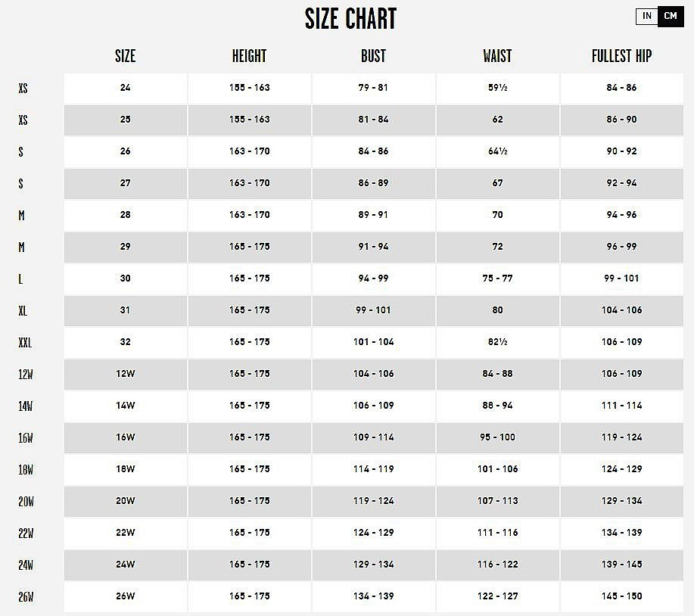Switch units to IN toggle
The width and height of the screenshot is (694, 616).
[x=646, y=17]
